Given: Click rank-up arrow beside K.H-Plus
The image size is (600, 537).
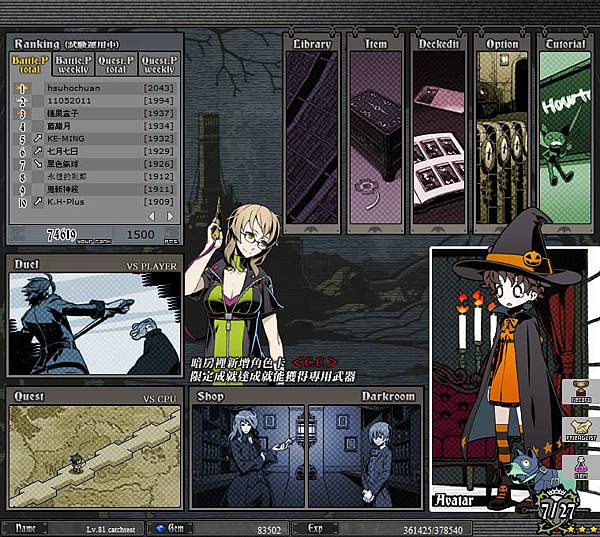Looking at the screenshot, I should [x=38, y=201].
